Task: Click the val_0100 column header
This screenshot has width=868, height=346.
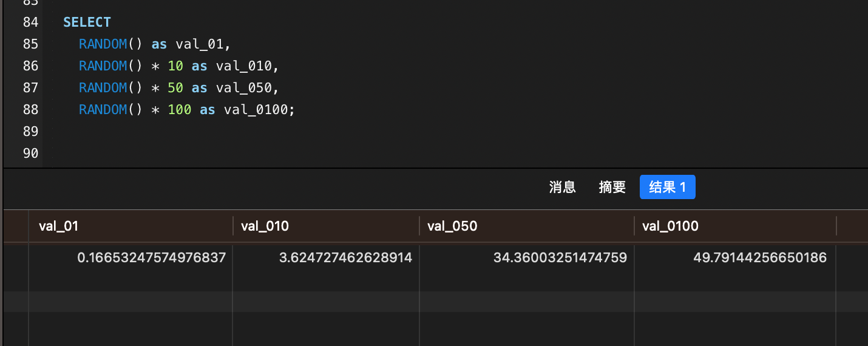Action: 670,226
